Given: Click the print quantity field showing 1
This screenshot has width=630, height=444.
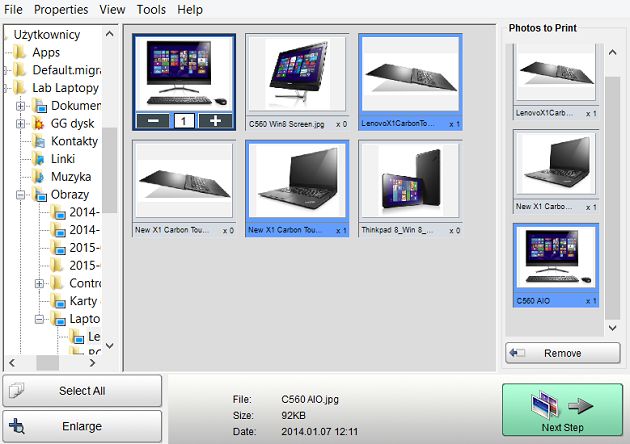Looking at the screenshot, I should click(x=184, y=121).
